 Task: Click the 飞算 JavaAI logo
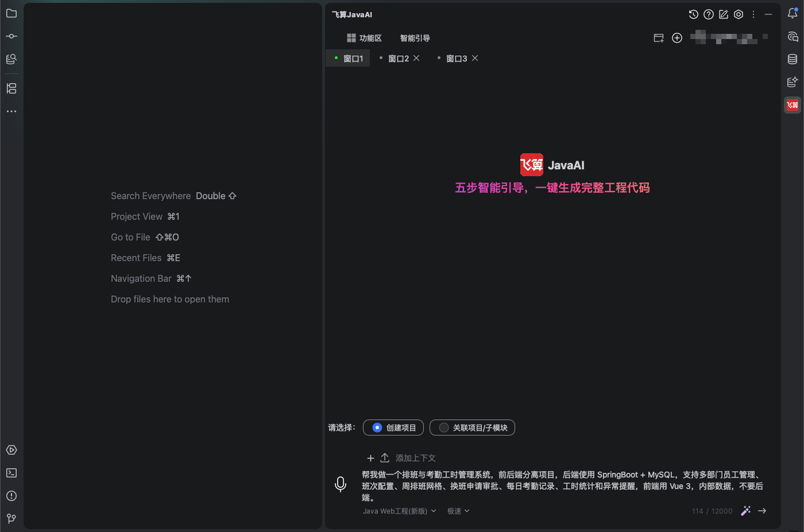click(552, 165)
